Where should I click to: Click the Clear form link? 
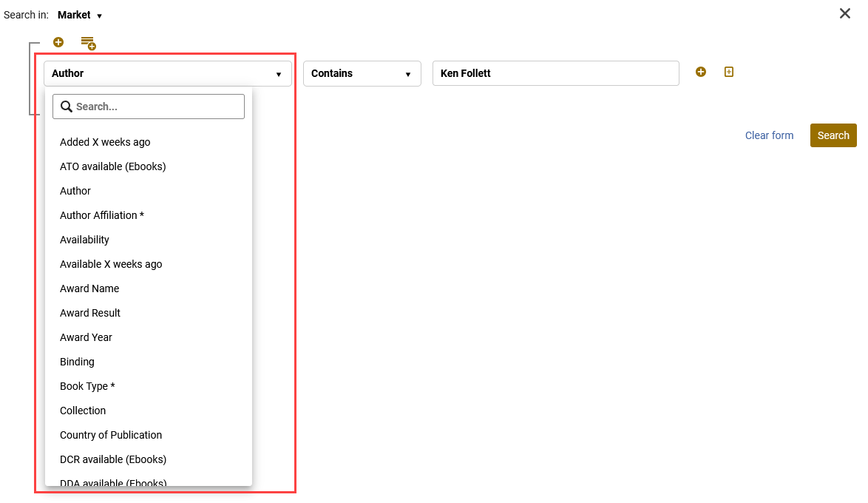click(769, 135)
